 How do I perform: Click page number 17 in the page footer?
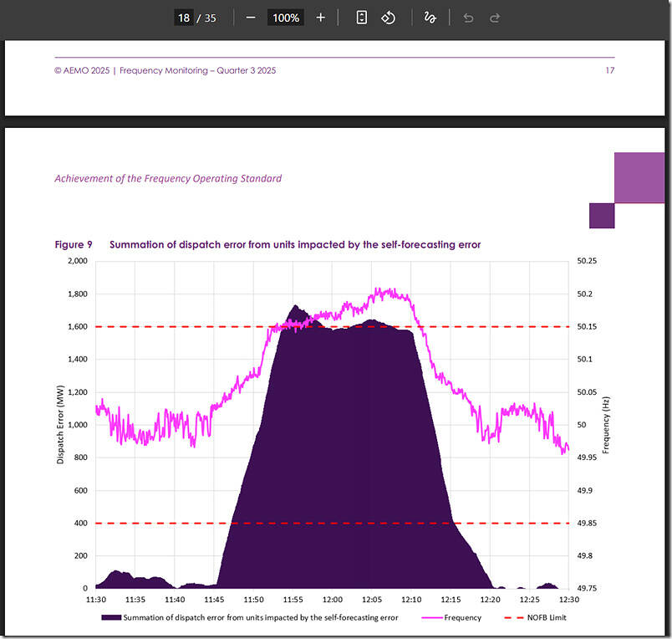[609, 70]
